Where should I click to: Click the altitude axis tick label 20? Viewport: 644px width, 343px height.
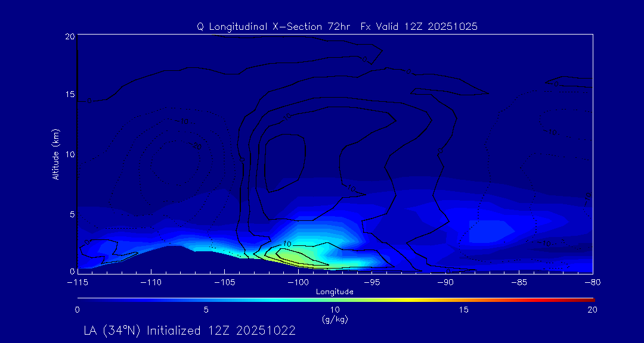69,36
